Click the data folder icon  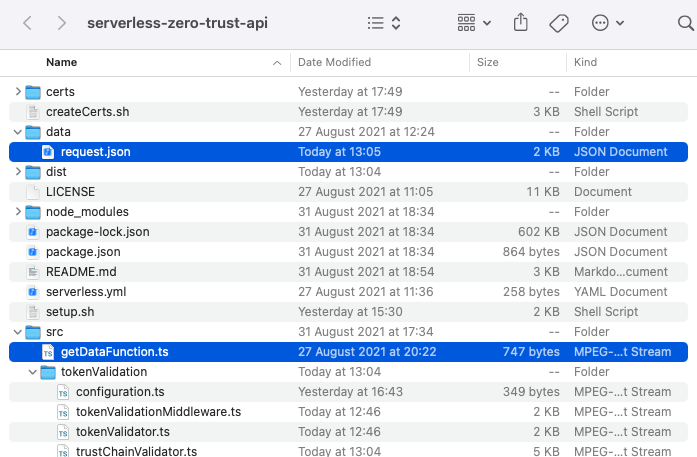(x=33, y=132)
